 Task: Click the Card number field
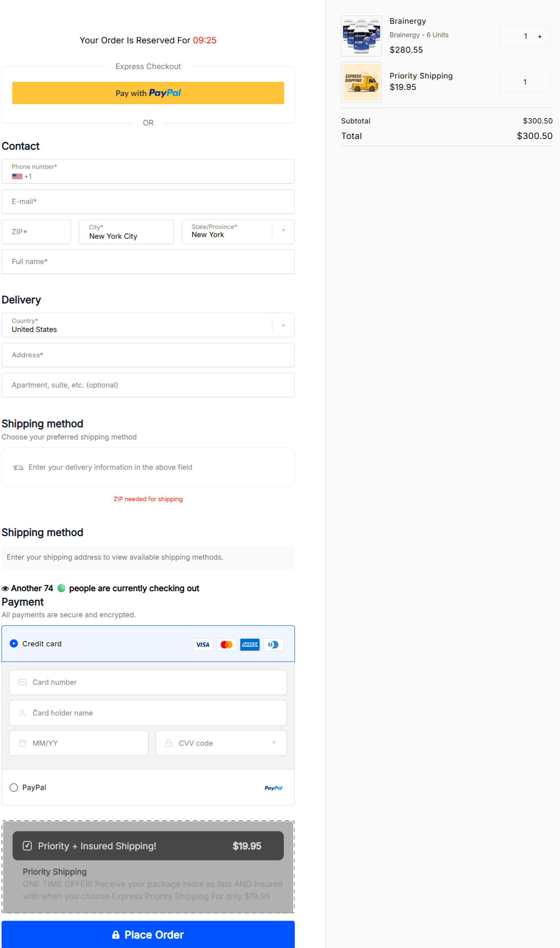[x=148, y=682]
